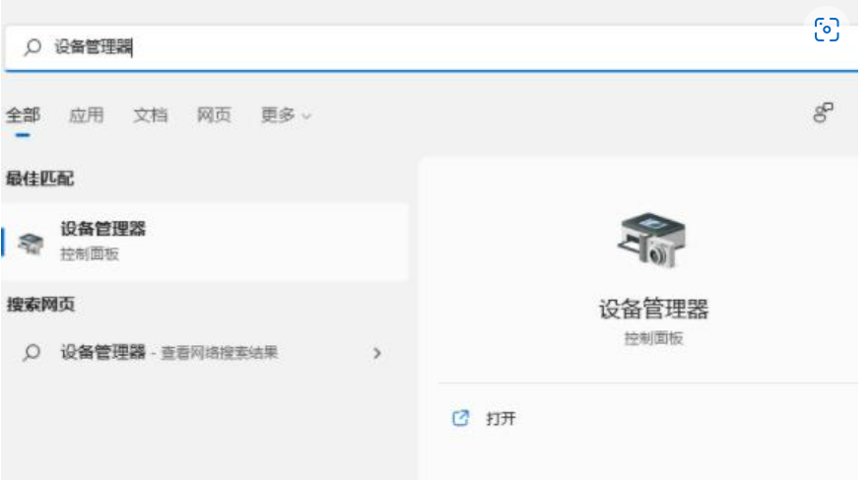Click the 设备管理器 title in preview pane
The height and width of the screenshot is (488, 868).
coord(653,310)
